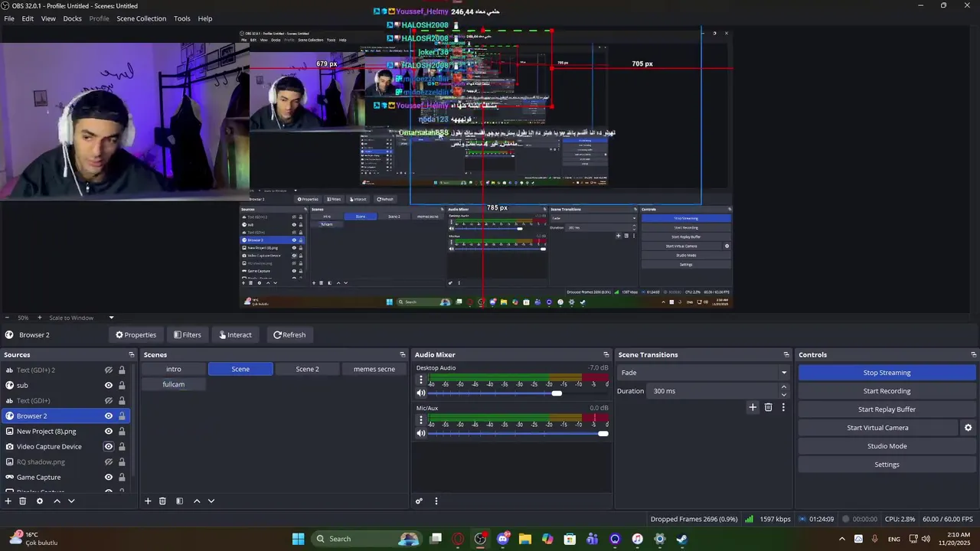Viewport: 980px width, 551px height.
Task: Click Start Replay Buffer button
Action: [x=887, y=409]
